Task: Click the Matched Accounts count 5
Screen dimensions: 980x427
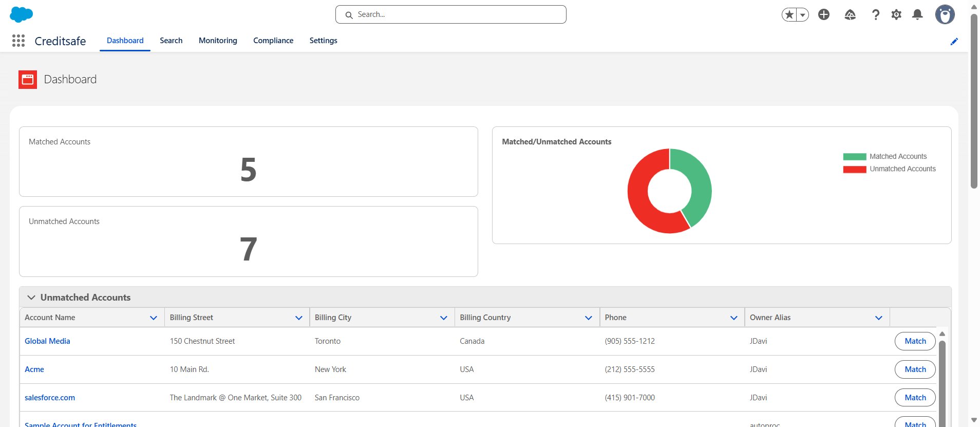Action: click(249, 170)
